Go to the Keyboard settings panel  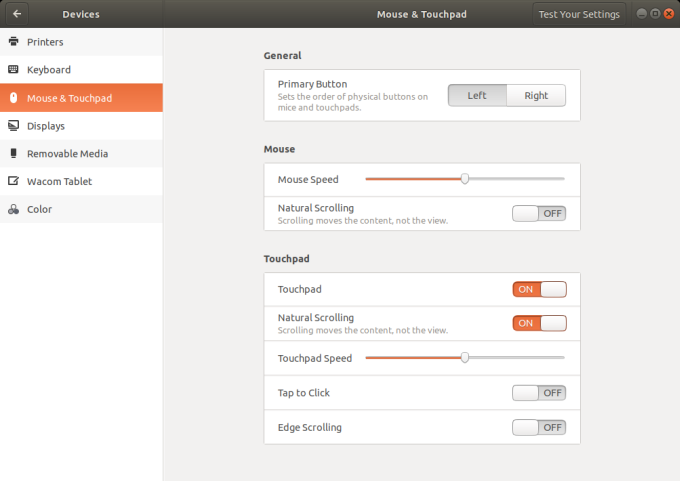(x=48, y=70)
